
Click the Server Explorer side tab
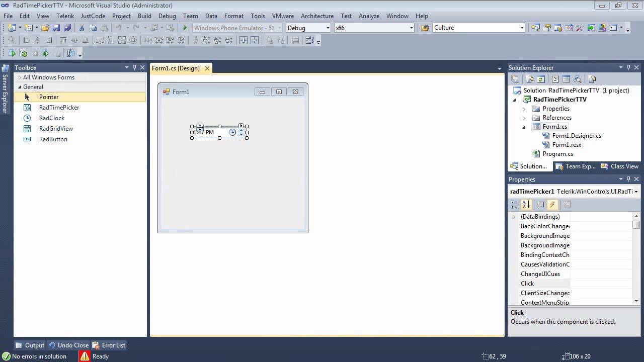[x=5, y=89]
